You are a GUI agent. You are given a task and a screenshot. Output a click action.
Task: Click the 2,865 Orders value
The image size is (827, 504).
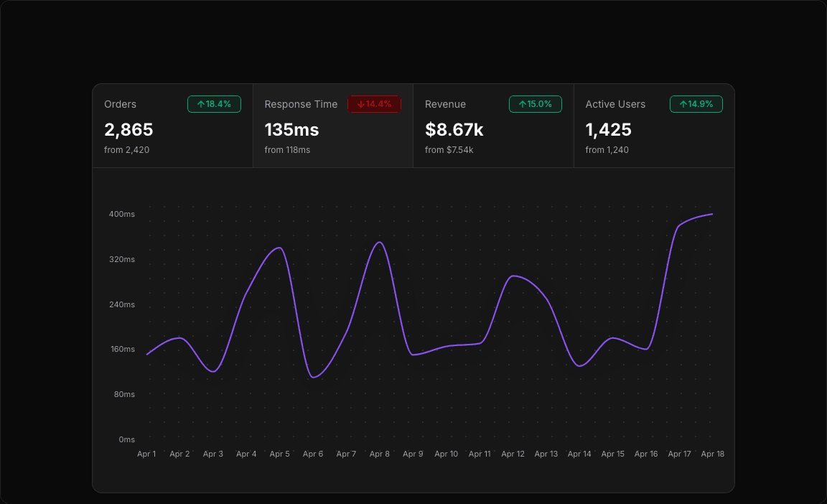(x=129, y=130)
